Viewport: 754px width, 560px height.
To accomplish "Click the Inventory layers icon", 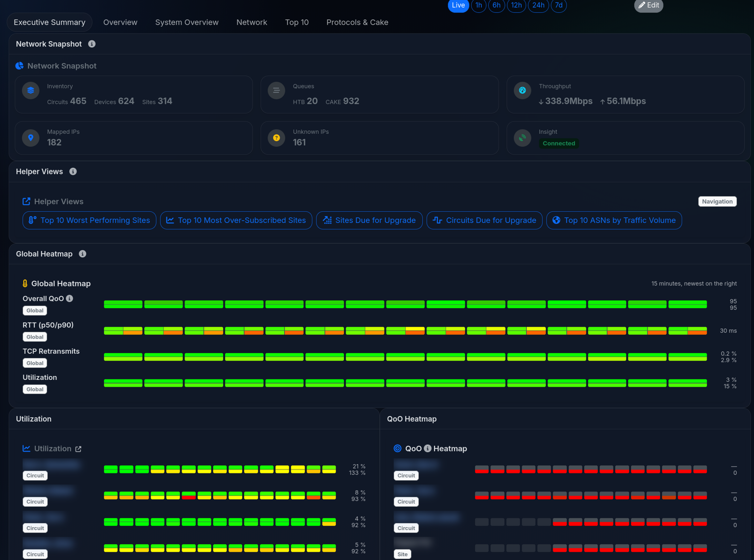I will coord(30,90).
